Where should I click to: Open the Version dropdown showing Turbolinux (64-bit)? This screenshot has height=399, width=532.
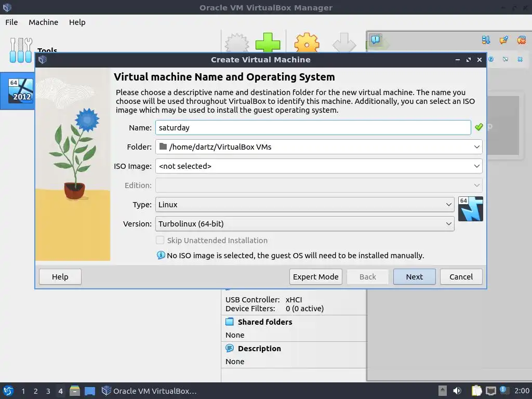(x=304, y=224)
